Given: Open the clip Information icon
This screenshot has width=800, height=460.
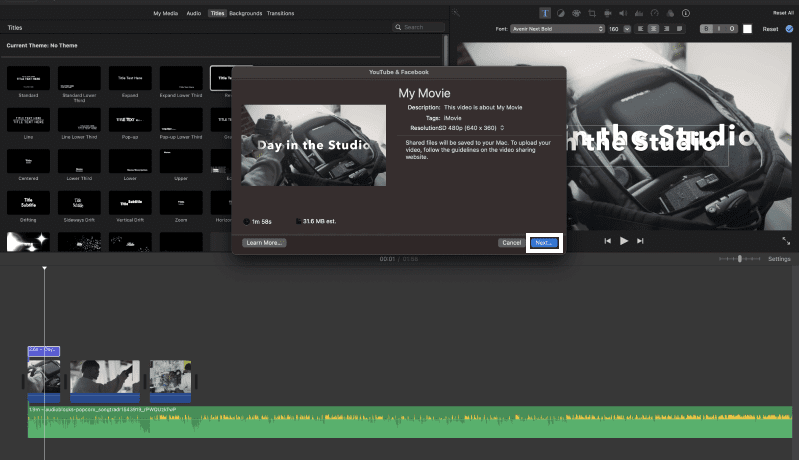Looking at the screenshot, I should coord(686,13).
